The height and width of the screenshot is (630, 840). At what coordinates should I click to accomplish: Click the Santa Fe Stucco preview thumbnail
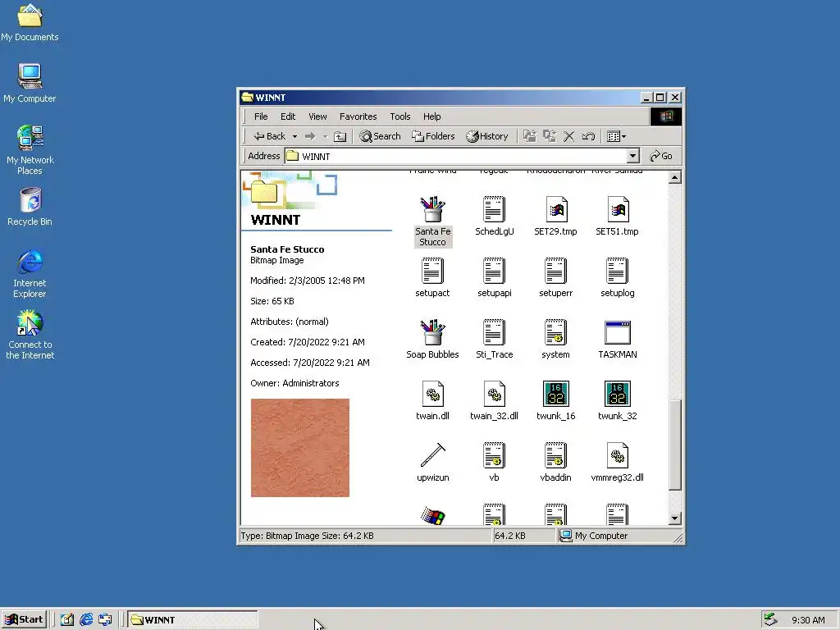[x=300, y=448]
